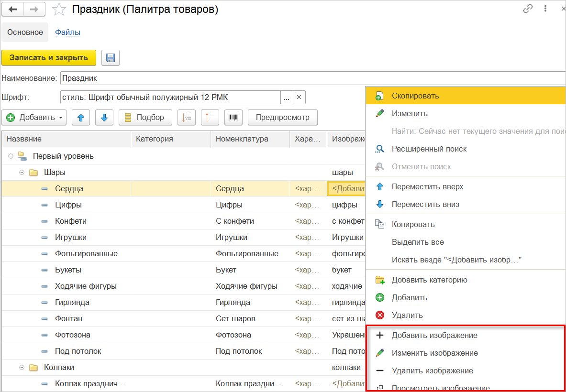Open the Файлы link tab
566x392 pixels.
pyautogui.click(x=67, y=33)
